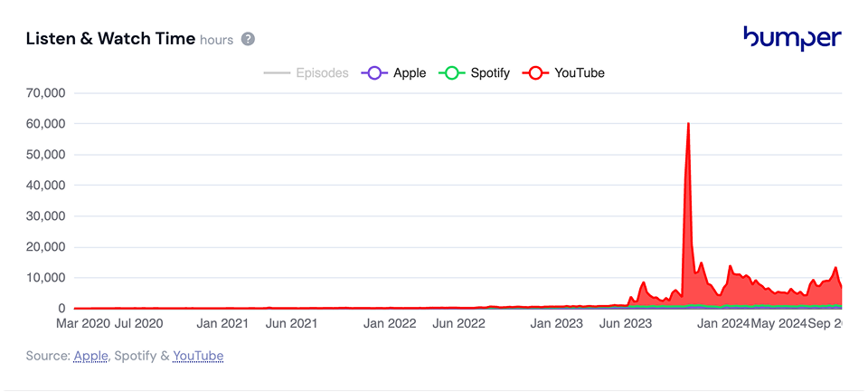Click the gray Episodes legend line marker
Viewport: 868px width, 392px height.
pyautogui.click(x=277, y=72)
